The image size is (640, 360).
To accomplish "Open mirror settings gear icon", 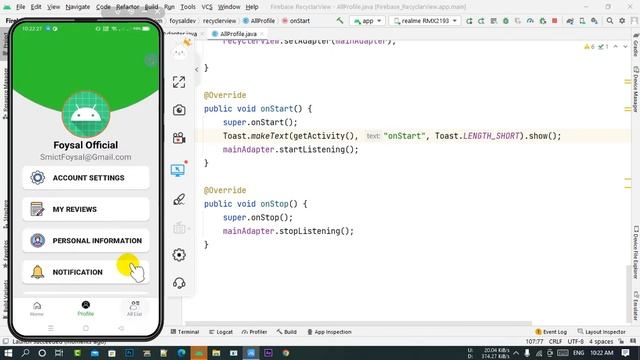I will pos(179,255).
